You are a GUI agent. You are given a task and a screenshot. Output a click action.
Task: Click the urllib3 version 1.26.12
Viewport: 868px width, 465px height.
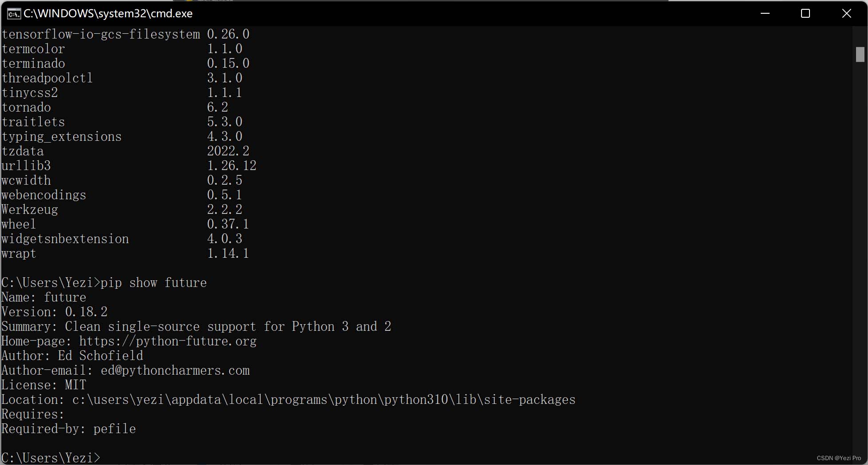(x=232, y=166)
